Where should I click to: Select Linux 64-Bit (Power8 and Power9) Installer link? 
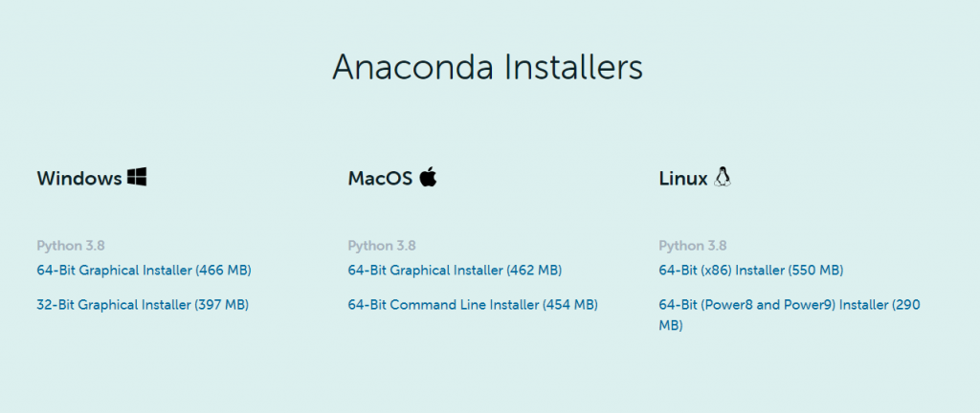pyautogui.click(x=790, y=315)
